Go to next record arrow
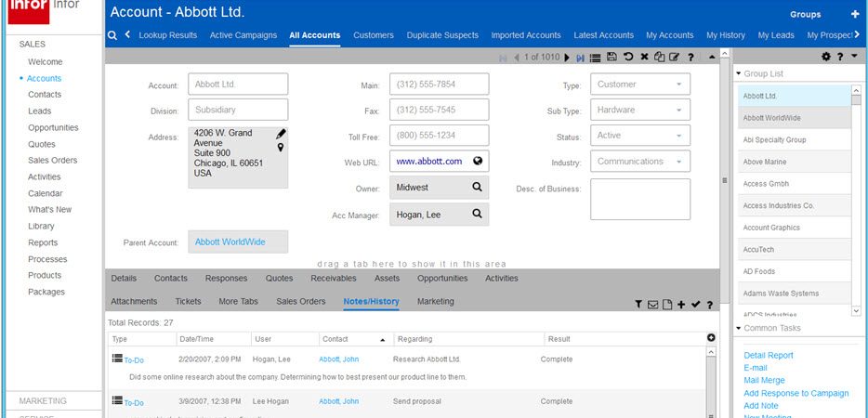 567,57
